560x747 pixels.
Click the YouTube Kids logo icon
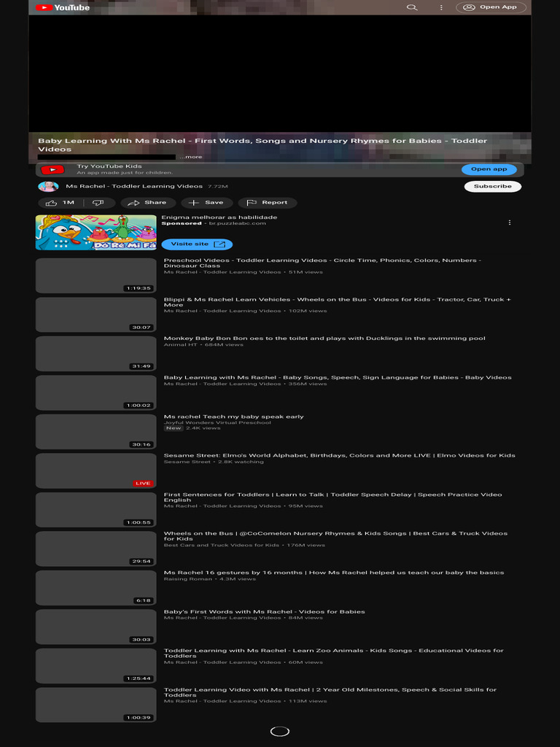pyautogui.click(x=52, y=169)
